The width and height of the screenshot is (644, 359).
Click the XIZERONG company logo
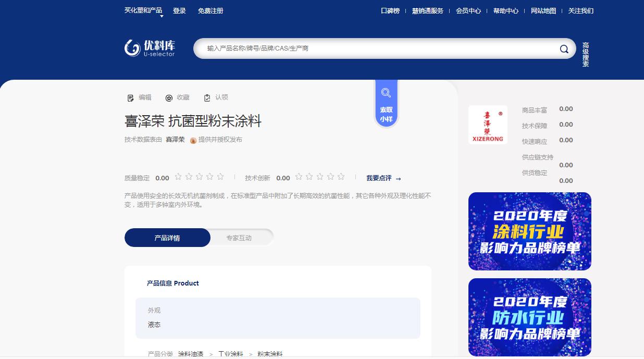coord(488,125)
